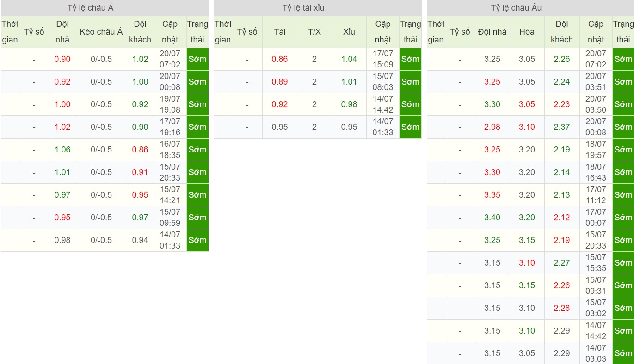Click the update time 17/07 19:16
This screenshot has width=634, height=364.
pyautogui.click(x=170, y=127)
